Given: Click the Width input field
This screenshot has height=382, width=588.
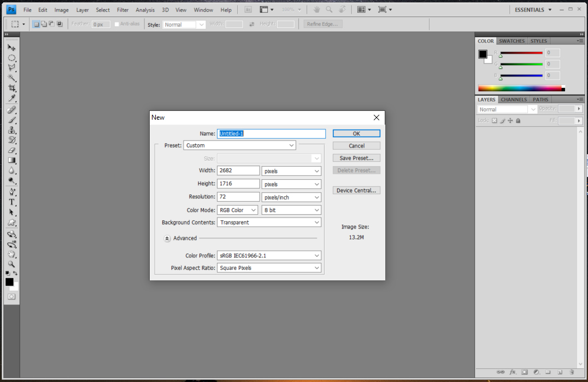Looking at the screenshot, I should 238,171.
